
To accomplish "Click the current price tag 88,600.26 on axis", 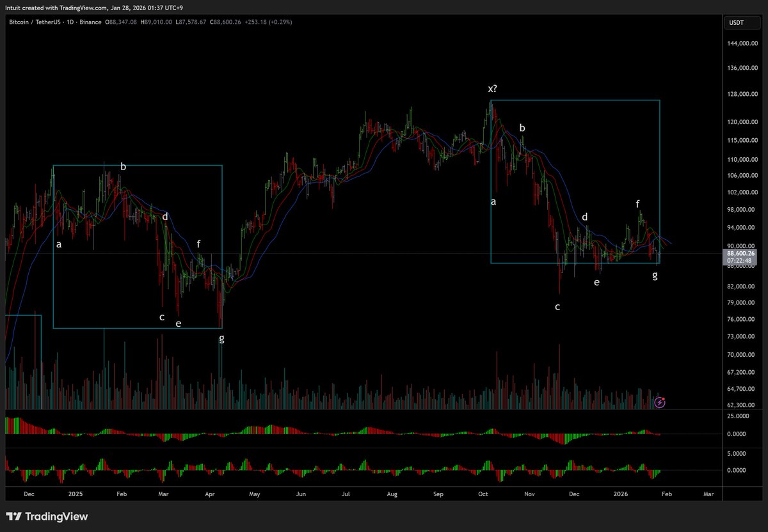I will point(739,253).
